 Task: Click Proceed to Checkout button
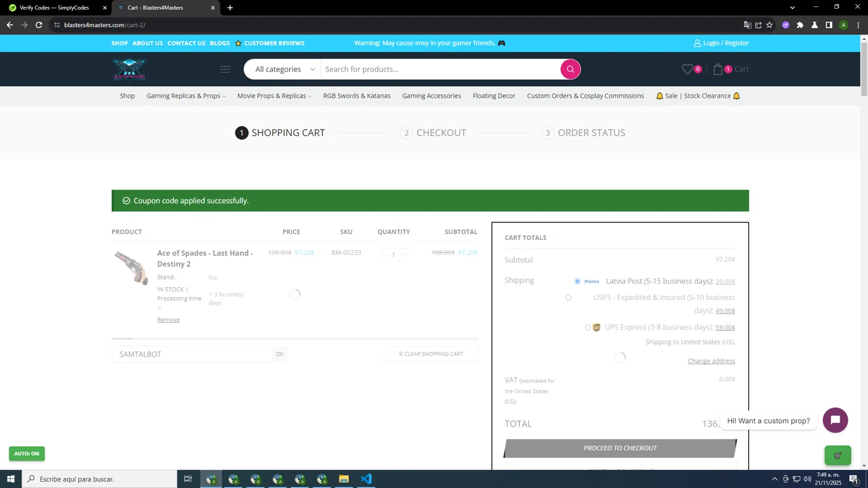(x=620, y=448)
